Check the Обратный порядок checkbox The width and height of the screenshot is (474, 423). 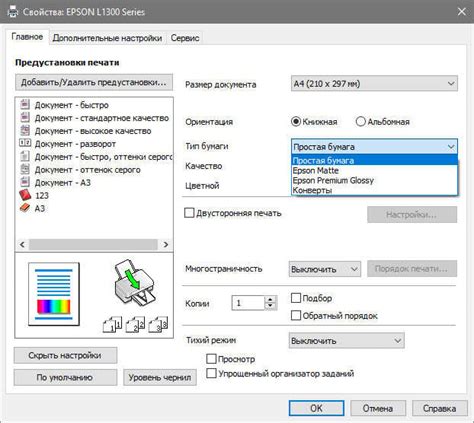(x=296, y=315)
